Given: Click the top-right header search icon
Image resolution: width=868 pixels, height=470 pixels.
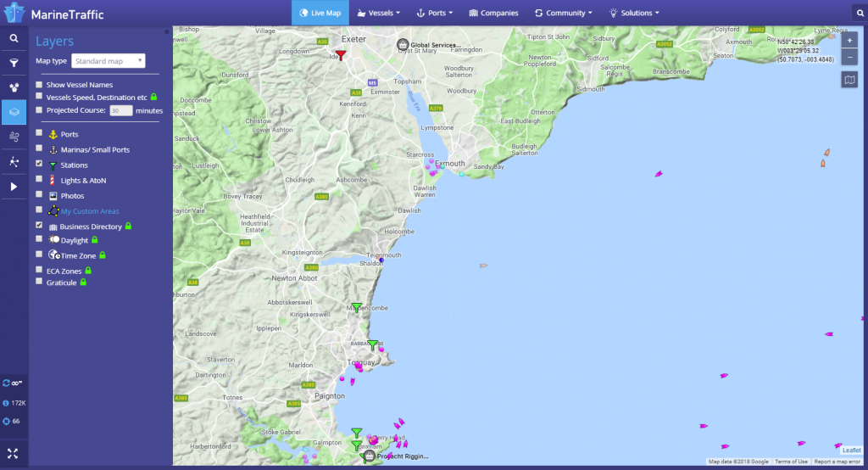Looking at the screenshot, I should click(856, 13).
